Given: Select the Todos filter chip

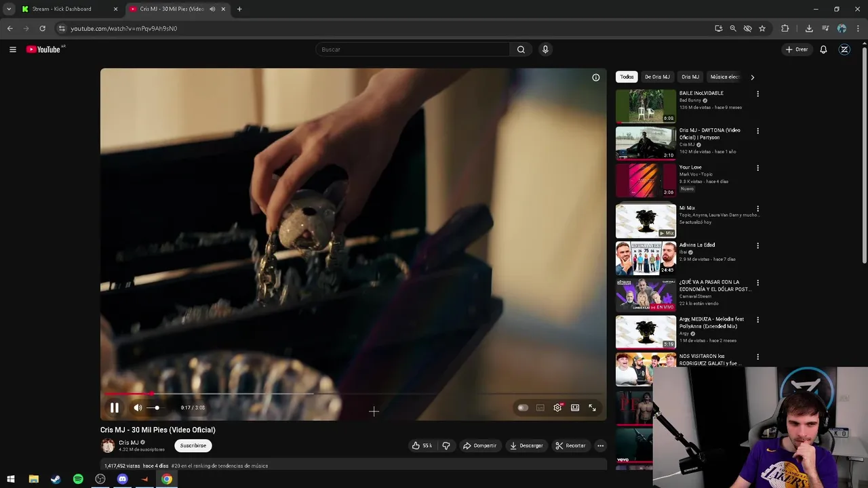Looking at the screenshot, I should click(627, 77).
